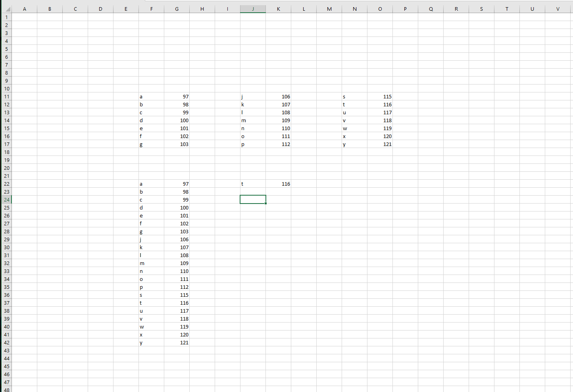Select column N header
The image size is (573, 392).
point(355,9)
